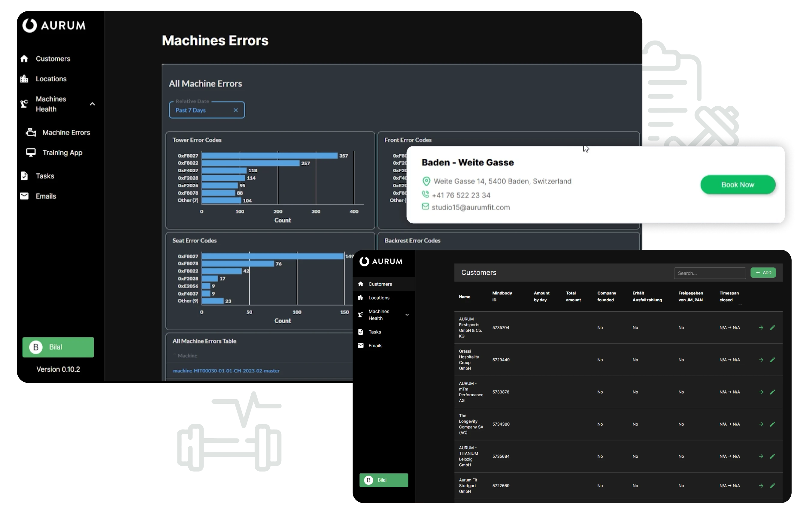Viewport: 812px width, 516px height.
Task: Click the home icon in Customers window sidebar
Action: tap(360, 284)
